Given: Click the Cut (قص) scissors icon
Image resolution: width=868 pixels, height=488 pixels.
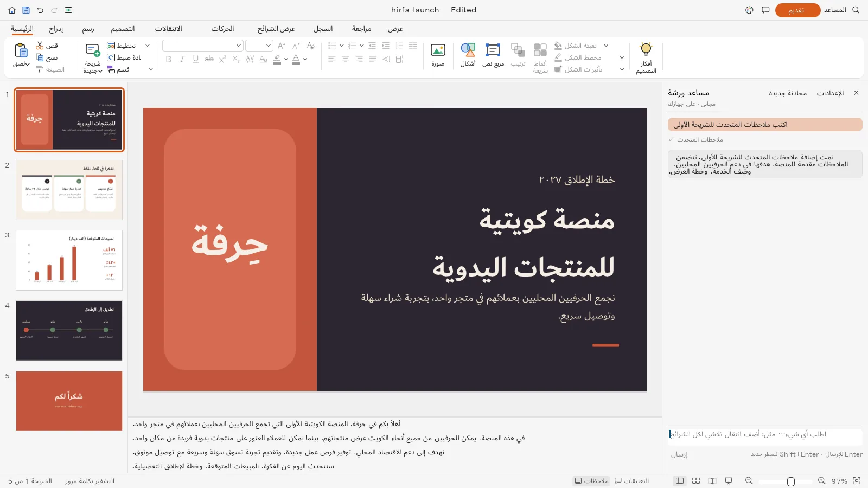Looking at the screenshot, I should pos(40,46).
